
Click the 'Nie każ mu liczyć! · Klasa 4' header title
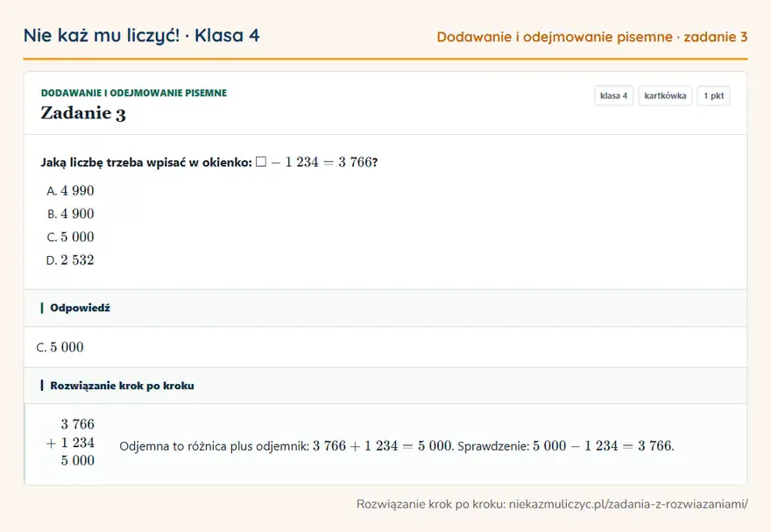142,35
